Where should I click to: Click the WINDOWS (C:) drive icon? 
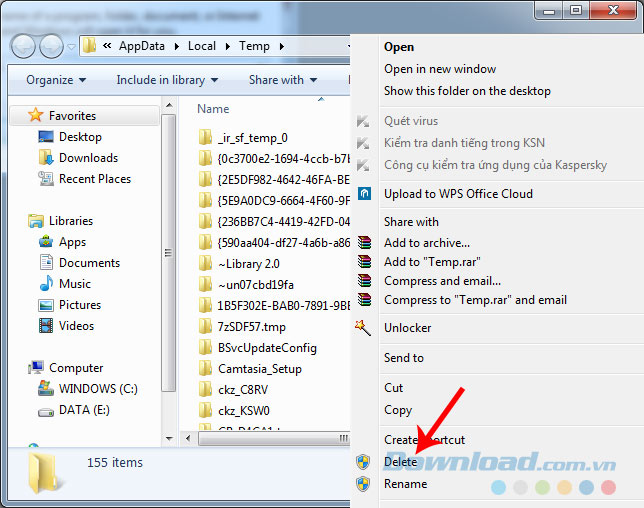click(x=46, y=388)
